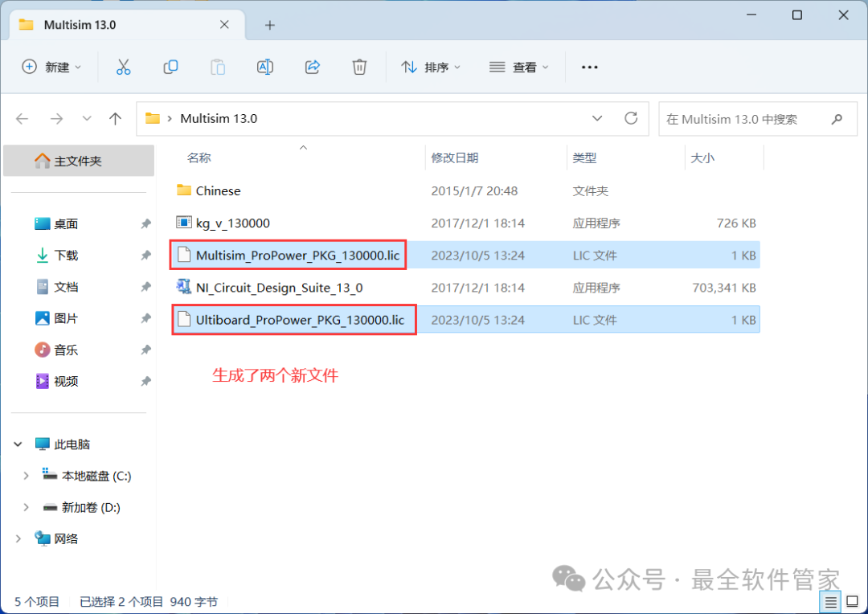The height and width of the screenshot is (614, 868).
Task: Refresh the current folder
Action: point(631,118)
